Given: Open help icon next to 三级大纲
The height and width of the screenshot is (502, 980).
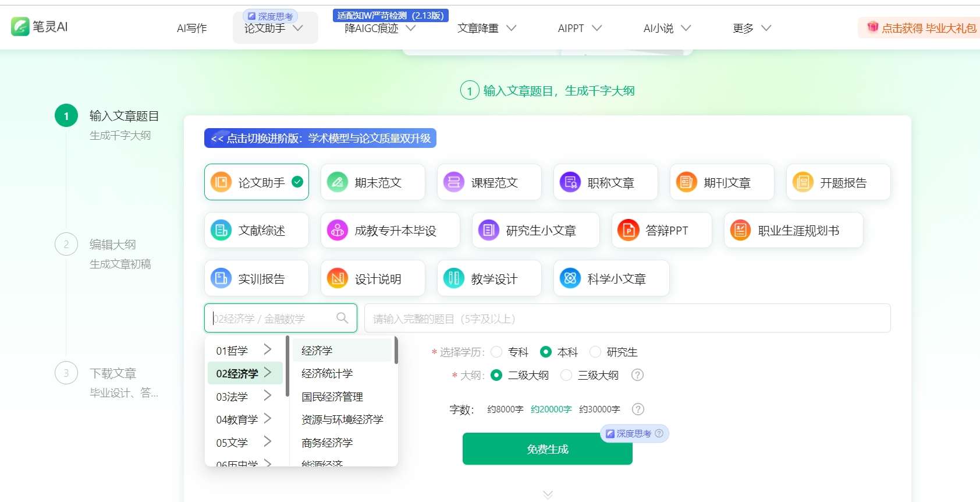Looking at the screenshot, I should (x=637, y=375).
